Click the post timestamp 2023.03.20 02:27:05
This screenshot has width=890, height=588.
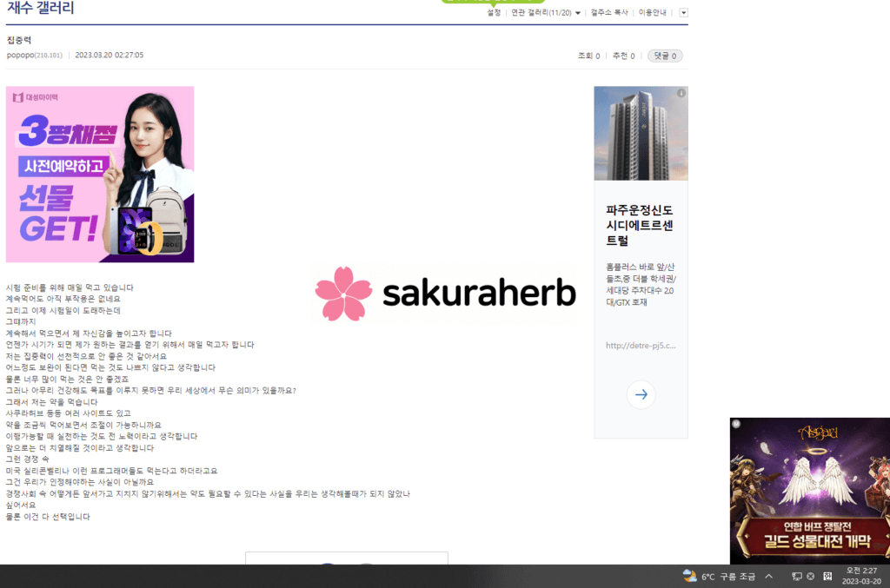(110, 55)
